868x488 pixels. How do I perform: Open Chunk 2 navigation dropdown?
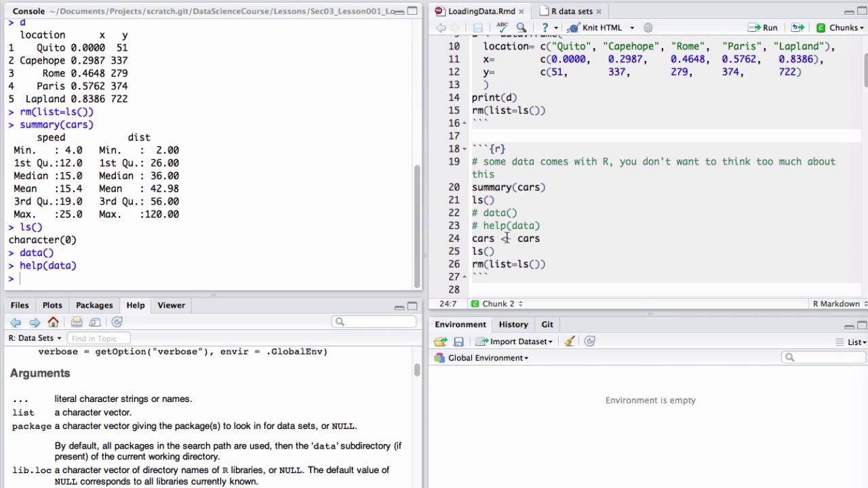497,304
